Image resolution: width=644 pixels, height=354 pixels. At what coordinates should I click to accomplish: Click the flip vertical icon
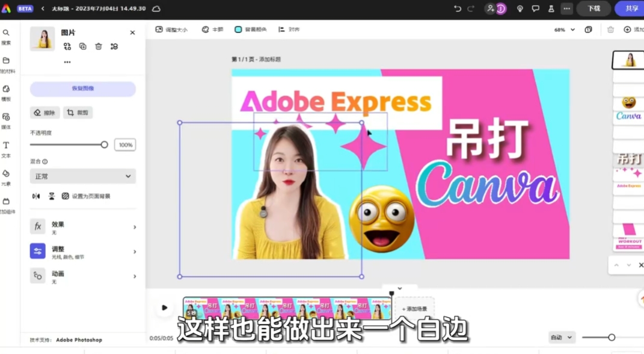(52, 196)
